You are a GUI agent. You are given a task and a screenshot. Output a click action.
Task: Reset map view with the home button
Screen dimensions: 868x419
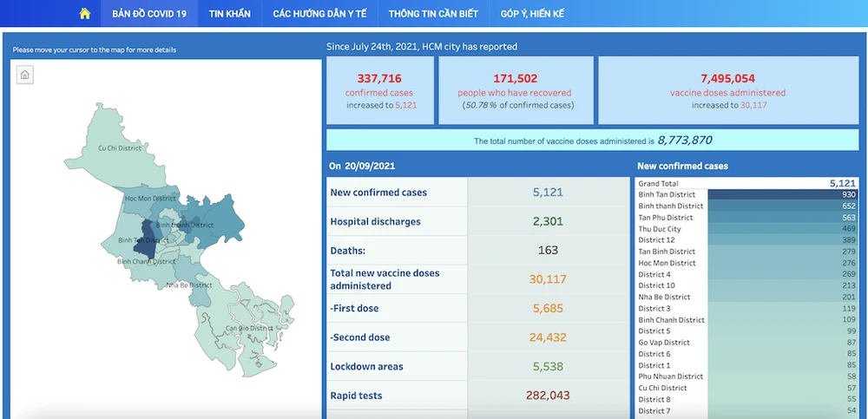(25, 75)
